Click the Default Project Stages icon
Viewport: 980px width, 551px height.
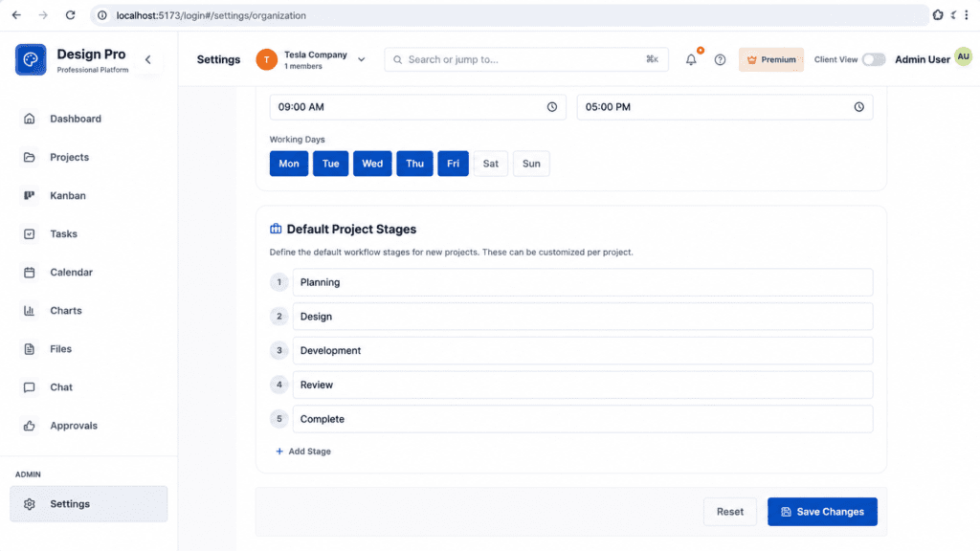tap(276, 229)
